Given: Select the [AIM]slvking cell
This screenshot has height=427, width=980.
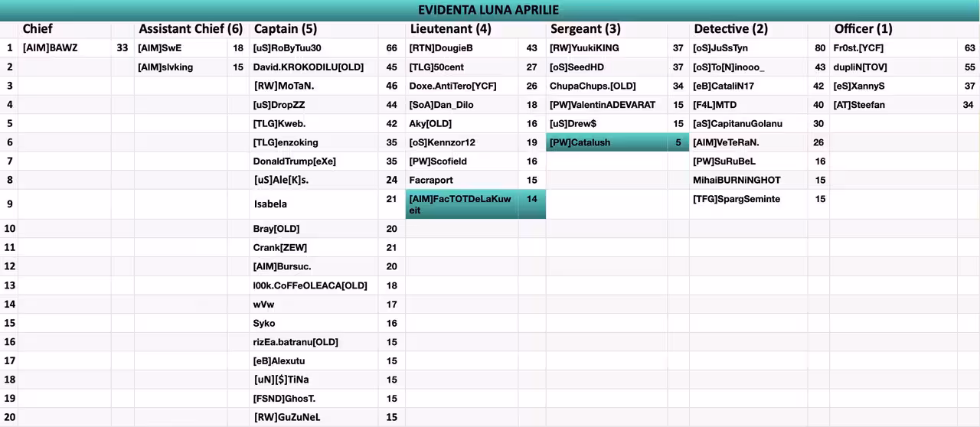Looking at the screenshot, I should (181, 67).
